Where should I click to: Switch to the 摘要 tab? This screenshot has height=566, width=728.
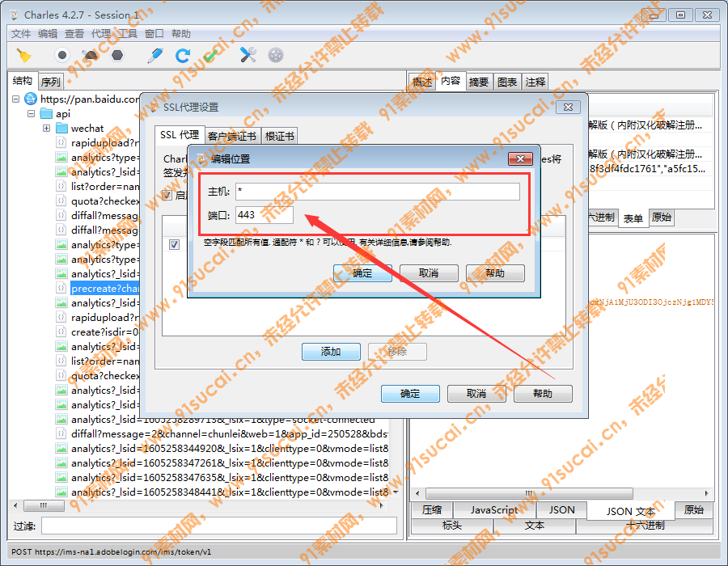pyautogui.click(x=479, y=82)
